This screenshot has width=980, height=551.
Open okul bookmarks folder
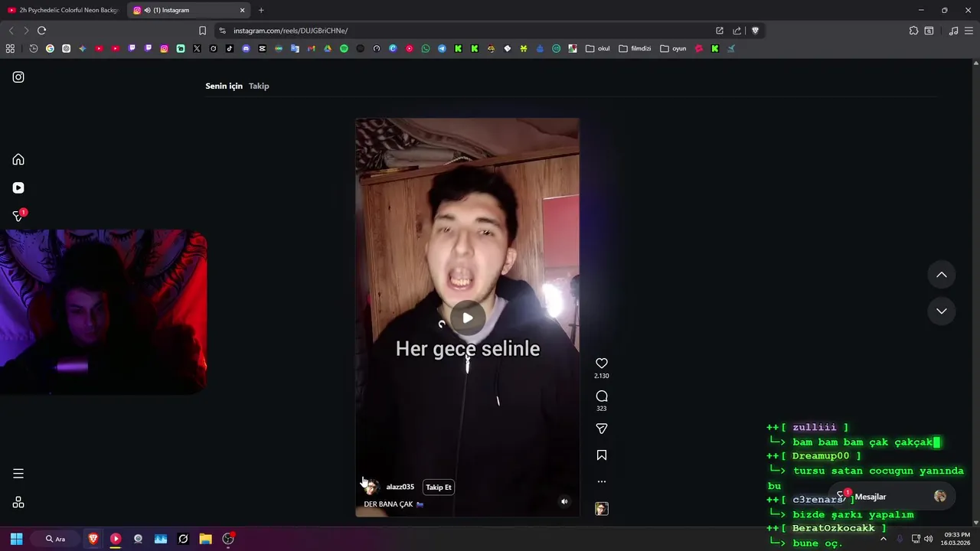[598, 48]
